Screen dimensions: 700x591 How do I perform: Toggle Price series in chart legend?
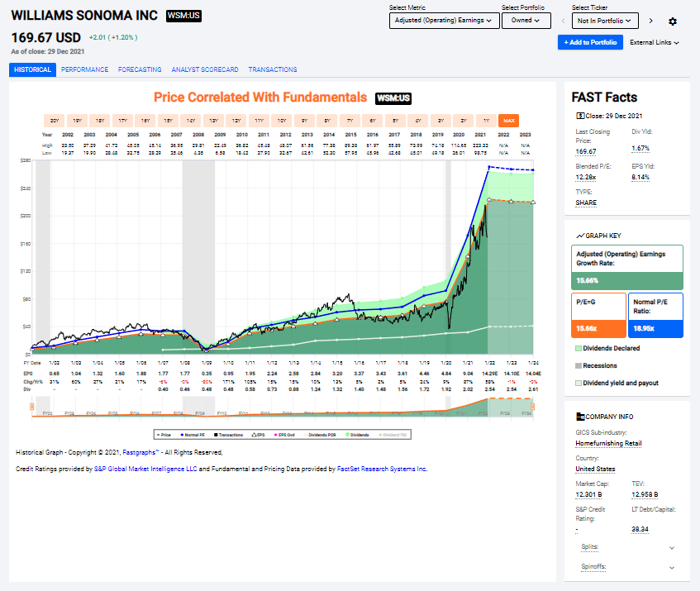click(x=164, y=435)
